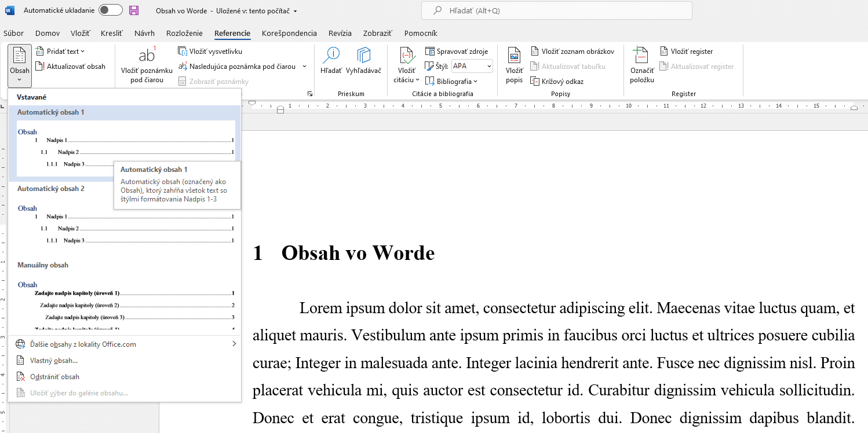The height and width of the screenshot is (433, 868).
Task: Toggle Automatické ukladanie switch
Action: (110, 10)
